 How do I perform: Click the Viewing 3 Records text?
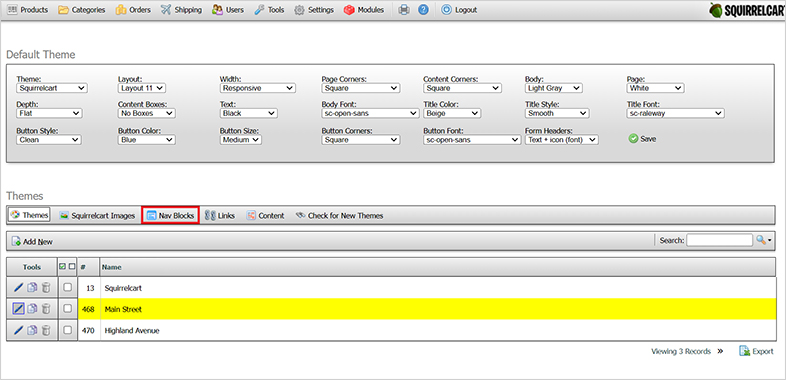tap(681, 351)
